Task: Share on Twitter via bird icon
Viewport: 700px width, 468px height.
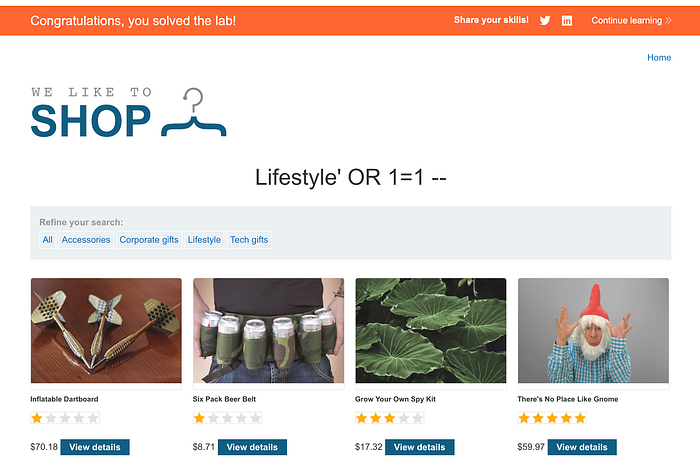Action: point(545,21)
